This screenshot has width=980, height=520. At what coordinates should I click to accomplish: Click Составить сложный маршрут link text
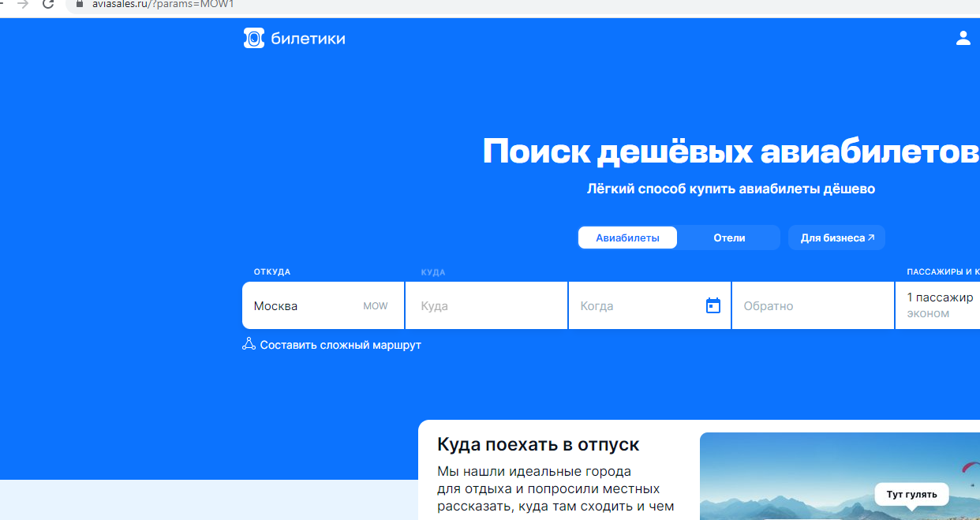point(340,345)
